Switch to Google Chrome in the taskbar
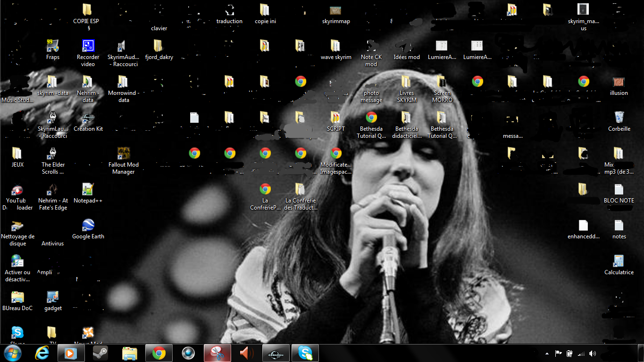Viewport: 644px width, 362px height. click(x=159, y=353)
